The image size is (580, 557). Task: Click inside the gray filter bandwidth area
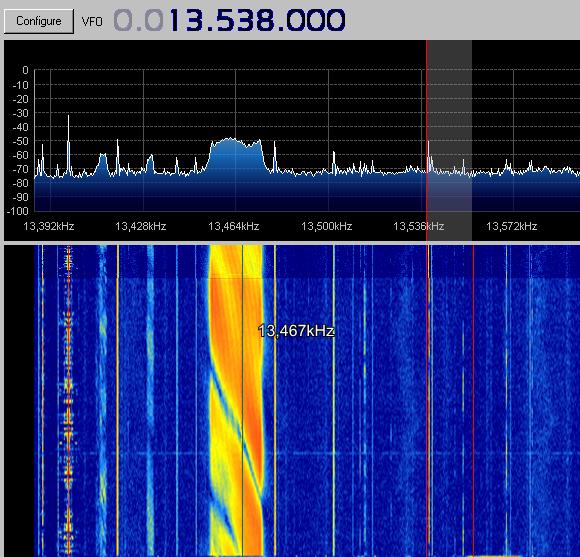point(450,141)
